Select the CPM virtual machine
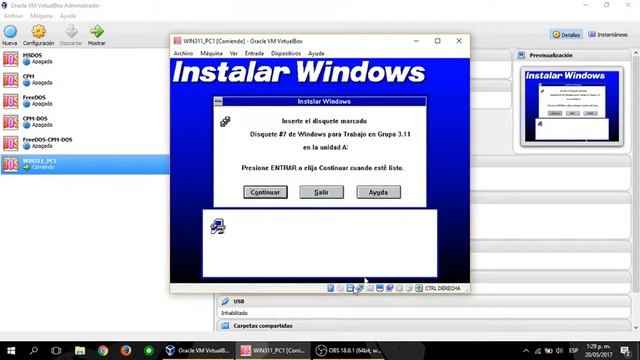 coord(84,80)
